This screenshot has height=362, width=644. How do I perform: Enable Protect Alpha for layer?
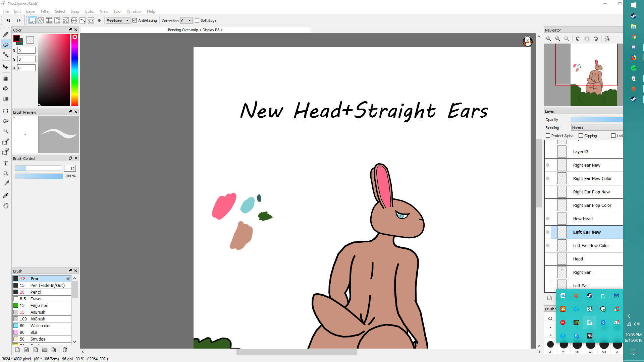(548, 136)
